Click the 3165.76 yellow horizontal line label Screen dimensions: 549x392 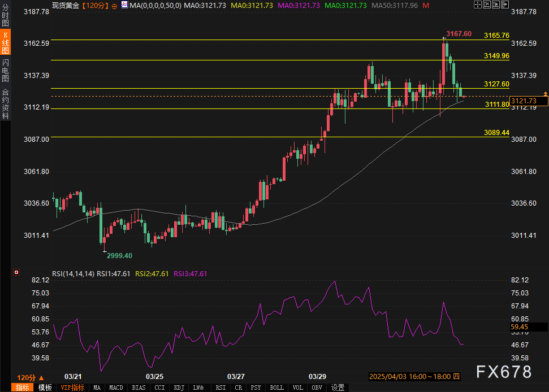click(496, 36)
